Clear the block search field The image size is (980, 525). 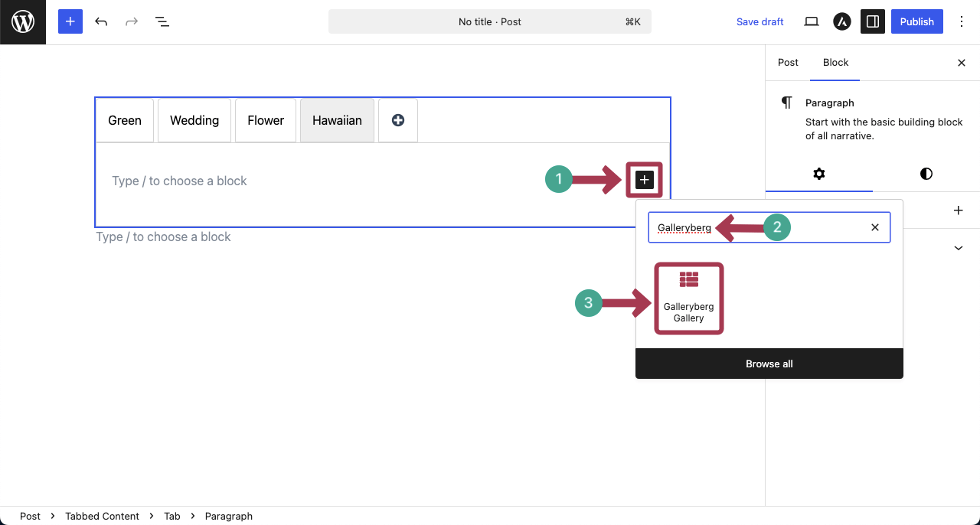pyautogui.click(x=875, y=227)
